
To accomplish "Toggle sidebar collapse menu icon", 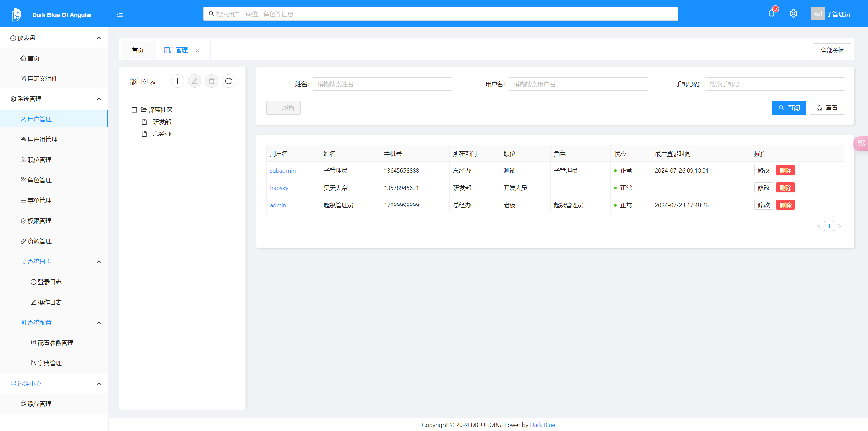I will tap(120, 14).
